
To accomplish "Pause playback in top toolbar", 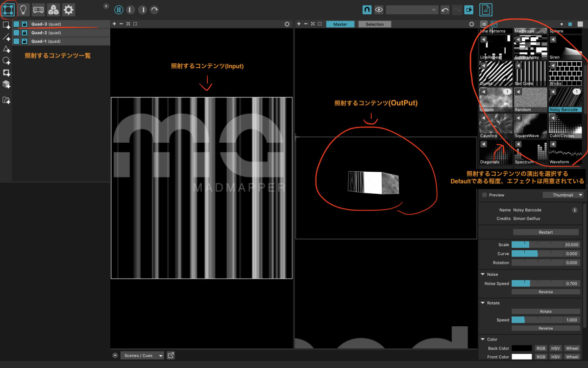I will (119, 10).
